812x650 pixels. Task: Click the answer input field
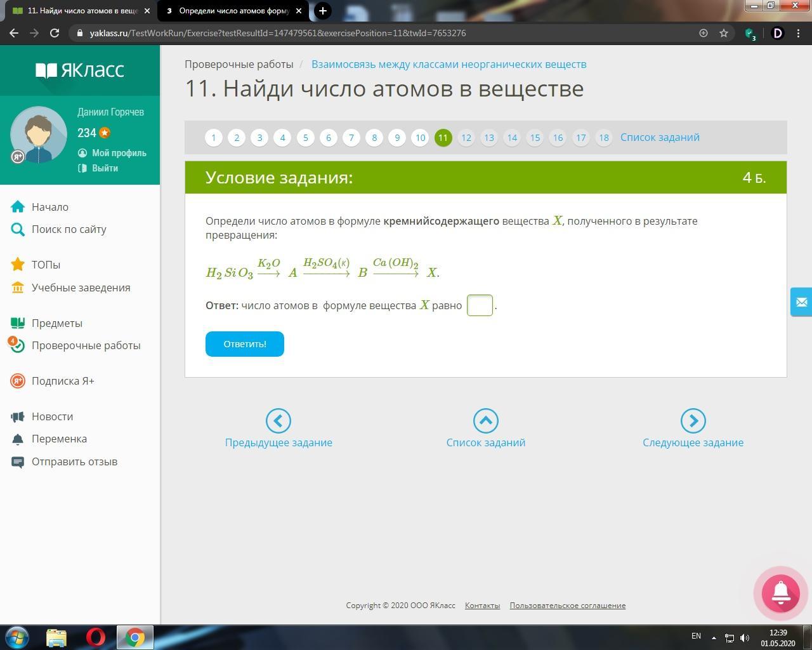click(x=480, y=305)
